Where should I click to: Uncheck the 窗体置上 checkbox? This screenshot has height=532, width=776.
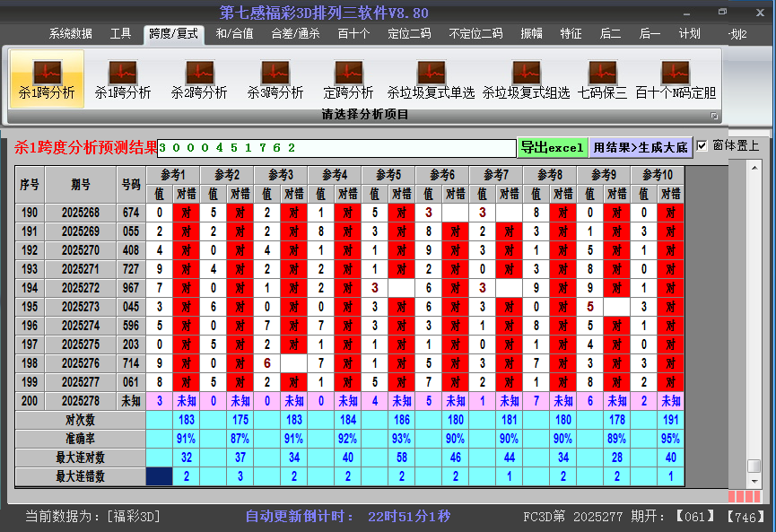pyautogui.click(x=700, y=144)
